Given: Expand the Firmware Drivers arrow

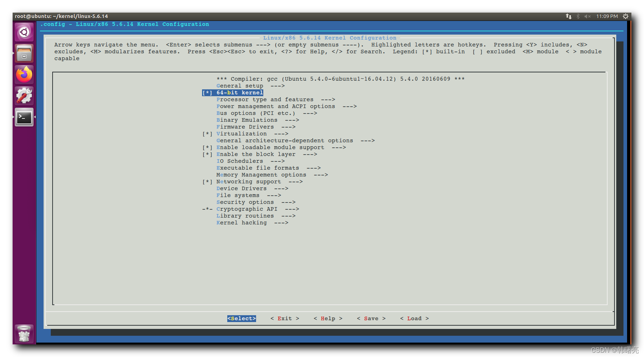Looking at the screenshot, I should tap(289, 127).
